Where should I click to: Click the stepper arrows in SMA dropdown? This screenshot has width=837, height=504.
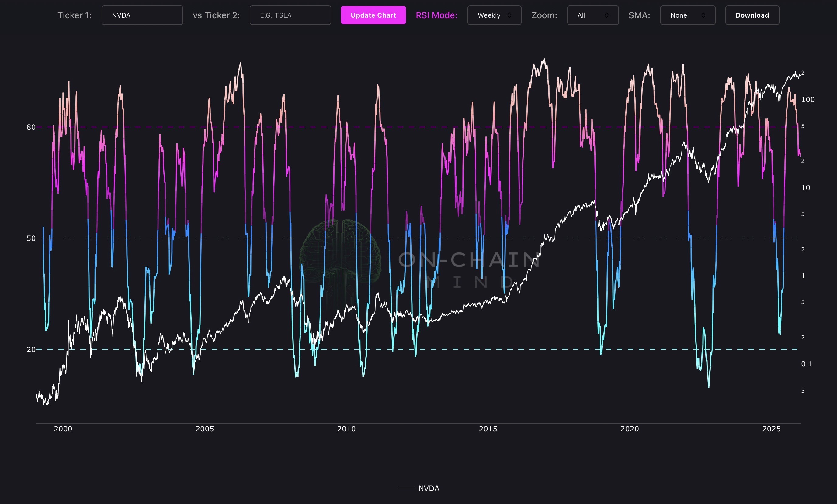point(703,15)
